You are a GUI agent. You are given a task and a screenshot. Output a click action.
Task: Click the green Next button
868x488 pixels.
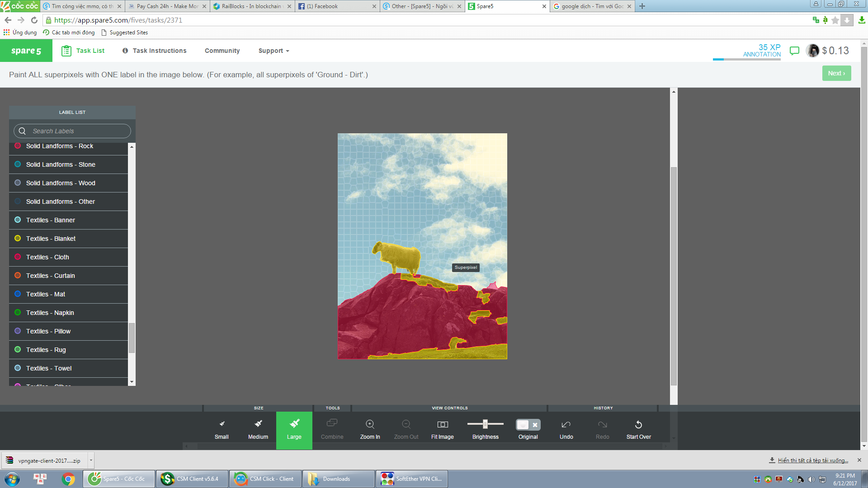pos(836,73)
